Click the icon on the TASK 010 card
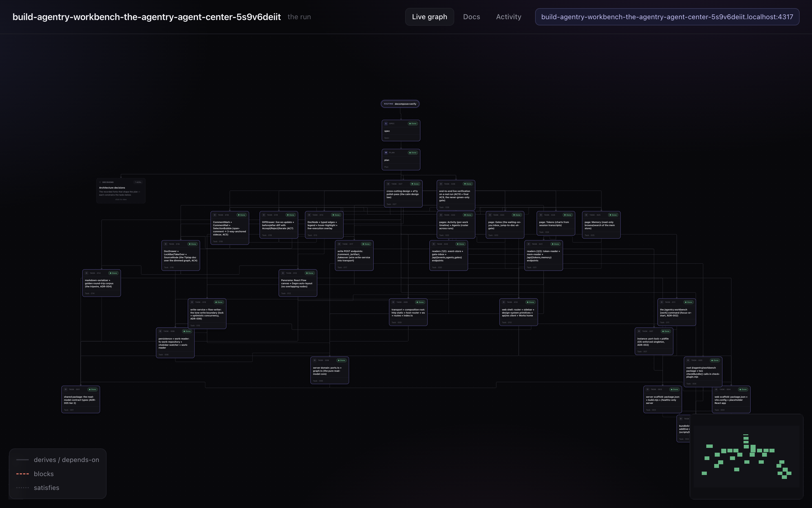Screen dimensions: 812x508 pos(504,302)
